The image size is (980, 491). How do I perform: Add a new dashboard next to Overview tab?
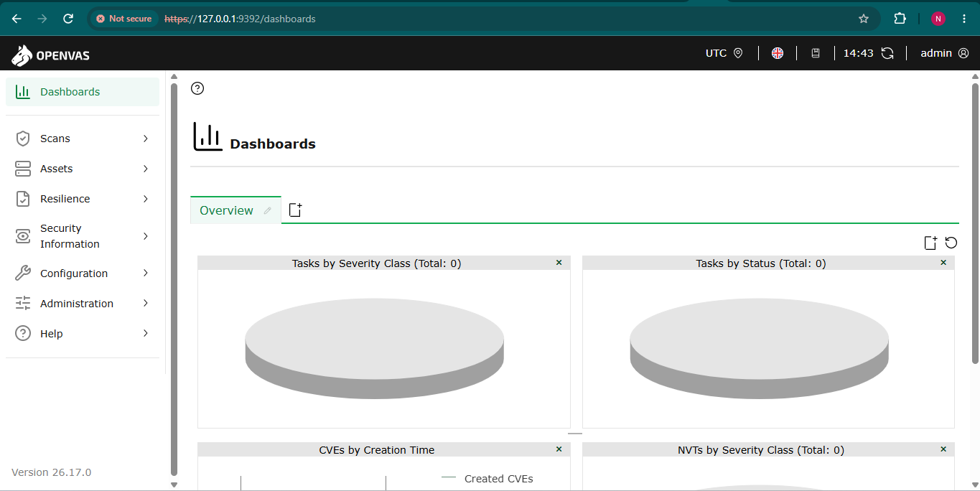295,210
